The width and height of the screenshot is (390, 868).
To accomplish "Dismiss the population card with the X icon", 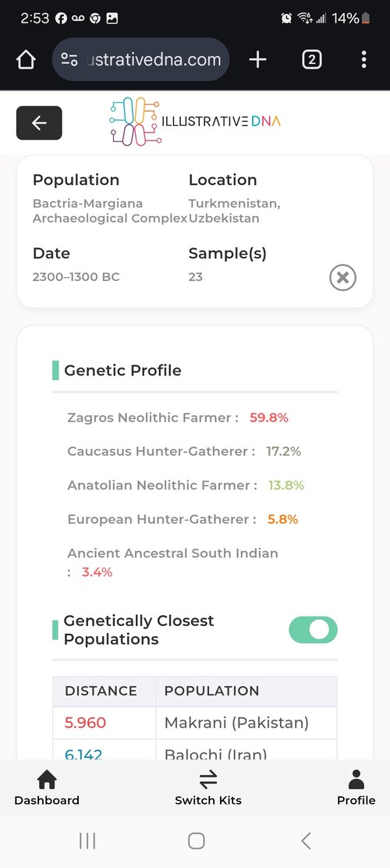I will [x=342, y=278].
